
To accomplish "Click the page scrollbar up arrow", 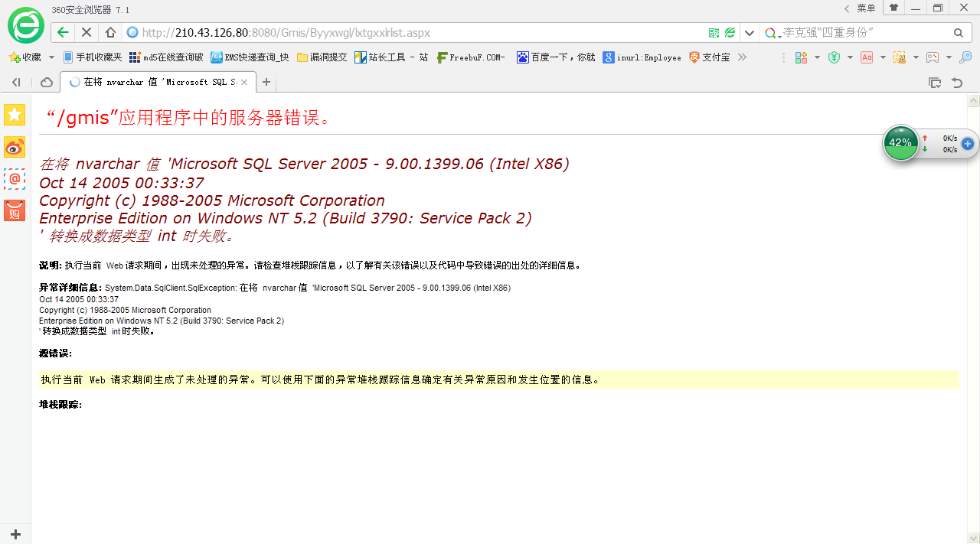I will 973,100.
